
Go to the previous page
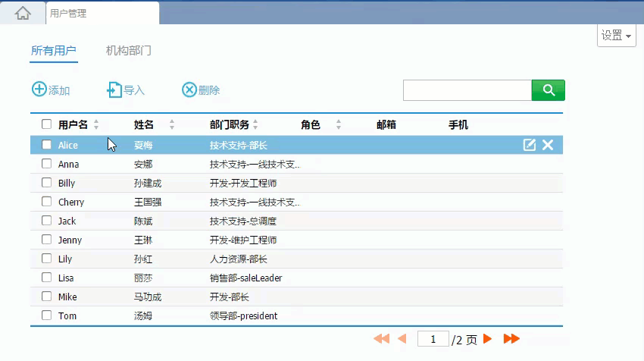click(402, 339)
